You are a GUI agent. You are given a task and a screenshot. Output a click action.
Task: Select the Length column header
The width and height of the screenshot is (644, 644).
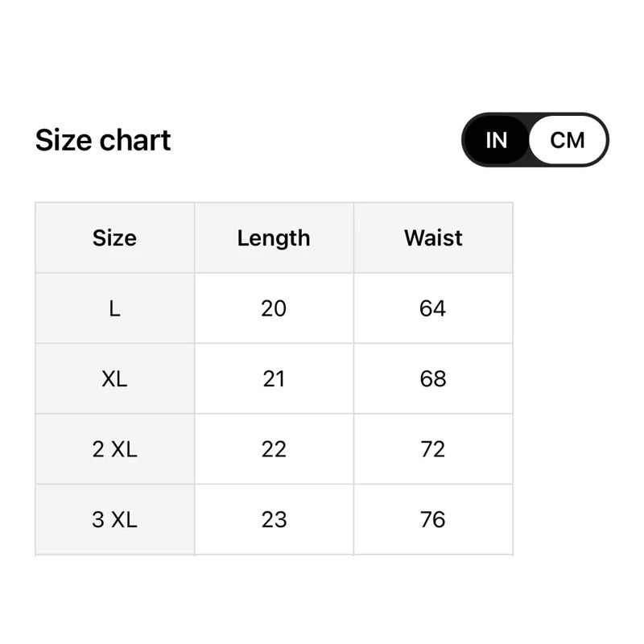pos(274,238)
